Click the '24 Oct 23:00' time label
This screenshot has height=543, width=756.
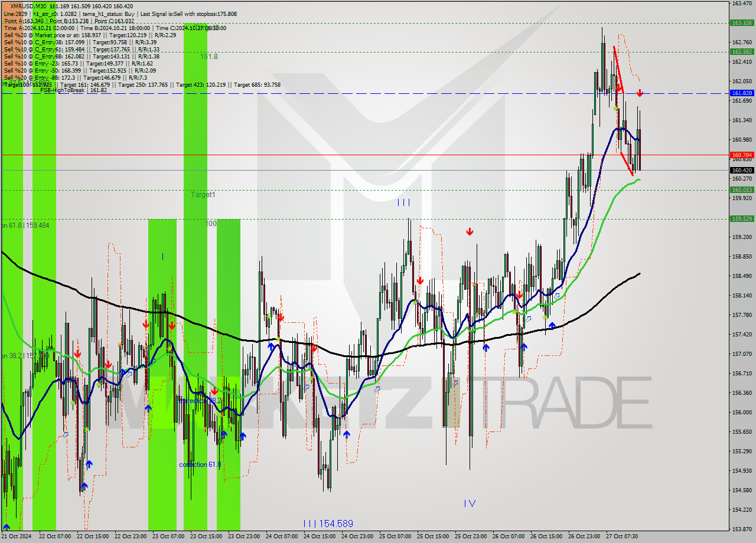click(x=357, y=537)
